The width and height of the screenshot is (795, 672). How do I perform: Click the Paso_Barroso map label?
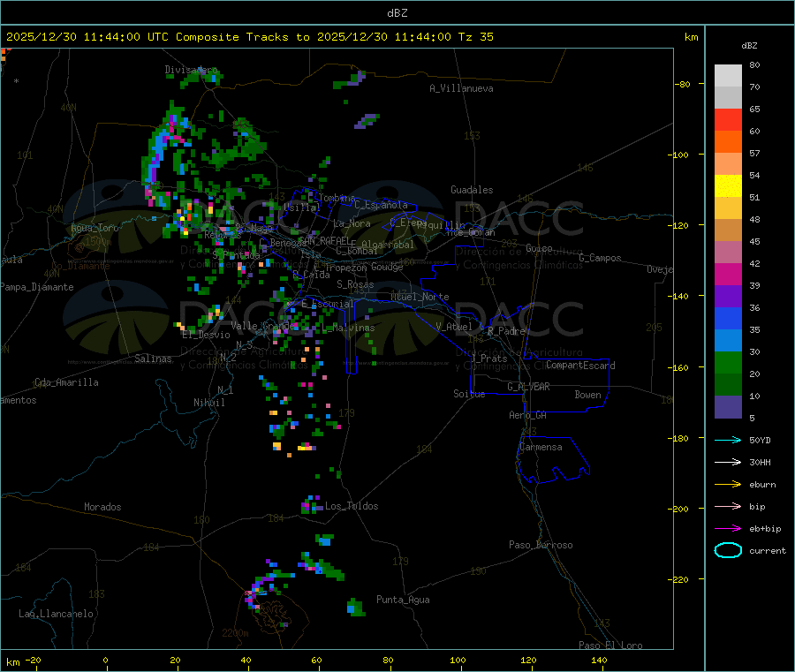[541, 545]
